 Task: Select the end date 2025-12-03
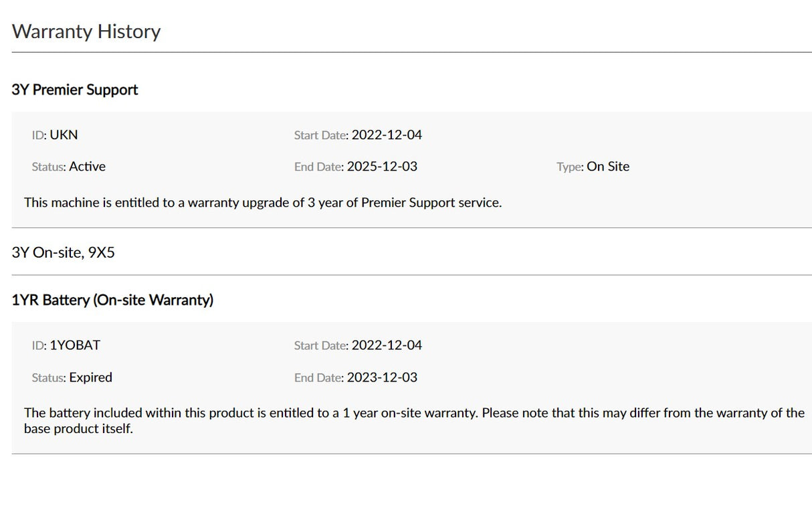pyautogui.click(x=382, y=167)
